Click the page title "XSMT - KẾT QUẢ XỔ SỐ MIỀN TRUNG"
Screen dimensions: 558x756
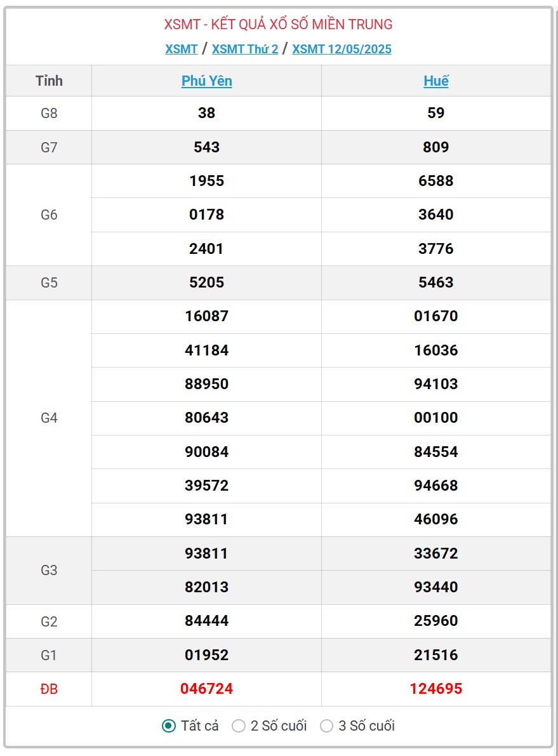pyautogui.click(x=278, y=24)
